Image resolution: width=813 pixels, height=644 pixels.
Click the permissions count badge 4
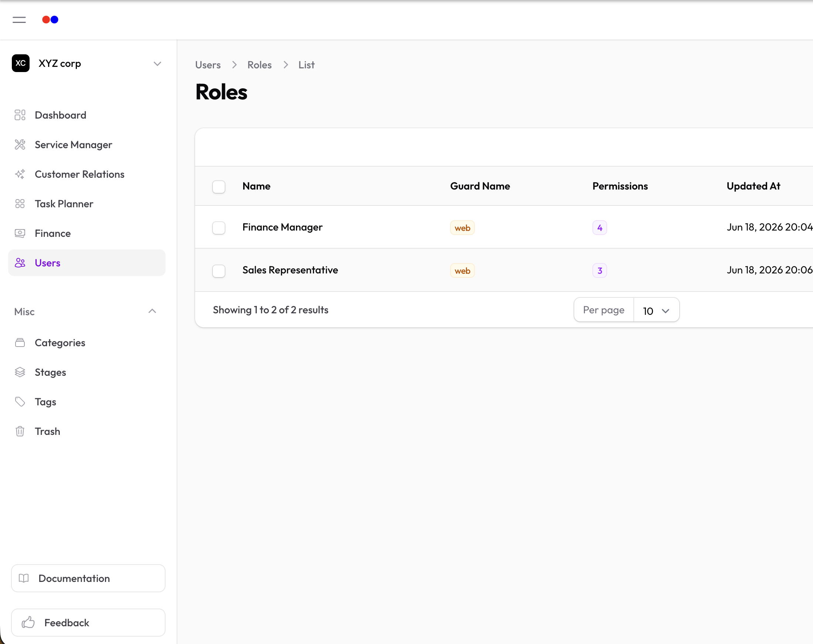[x=599, y=228]
